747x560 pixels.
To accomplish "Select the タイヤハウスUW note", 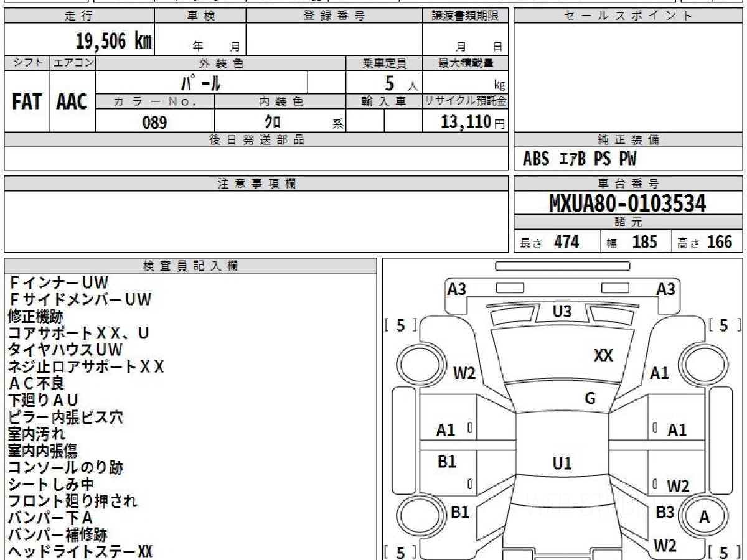I will click(65, 350).
